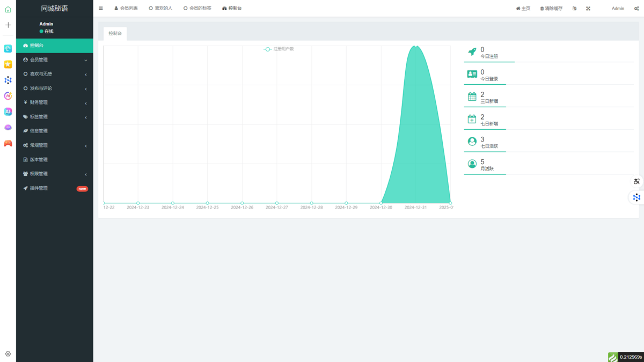Click the 2024-12-25 data point on chart
Image resolution: width=644 pixels, height=362 pixels.
208,203
